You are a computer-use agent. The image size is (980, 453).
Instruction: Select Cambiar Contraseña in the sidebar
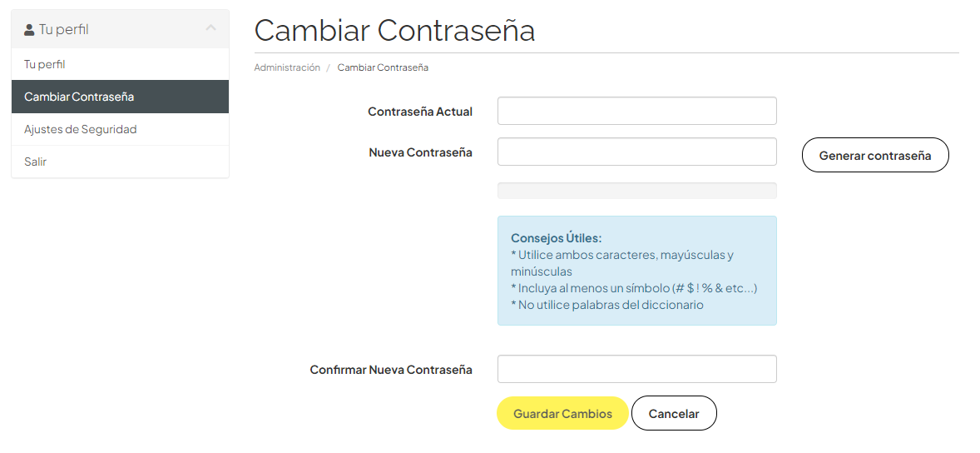[x=79, y=97]
